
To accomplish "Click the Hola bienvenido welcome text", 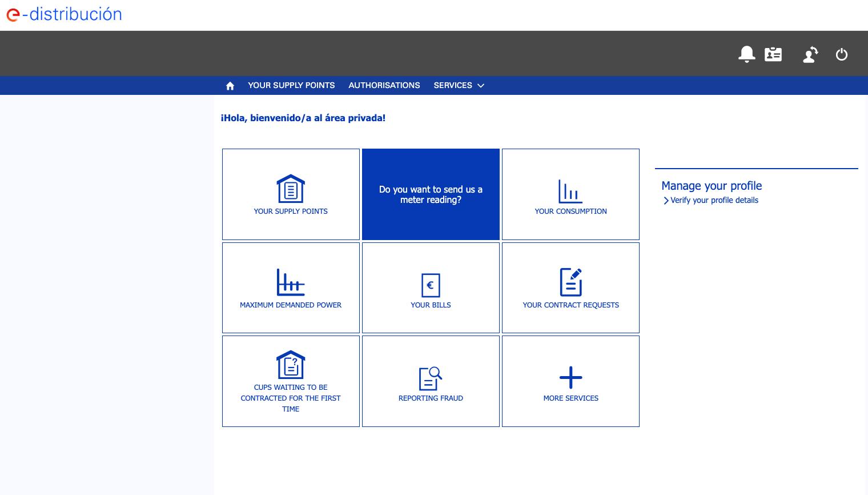I will point(303,118).
